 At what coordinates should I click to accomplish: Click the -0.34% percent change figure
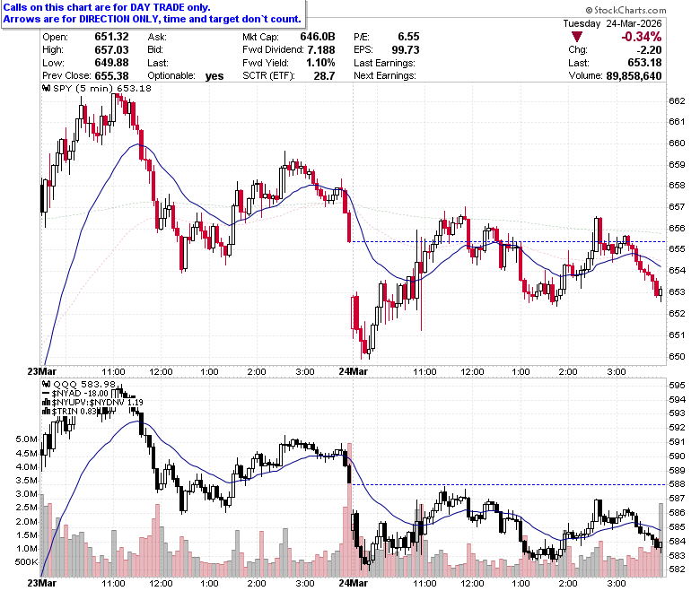641,37
